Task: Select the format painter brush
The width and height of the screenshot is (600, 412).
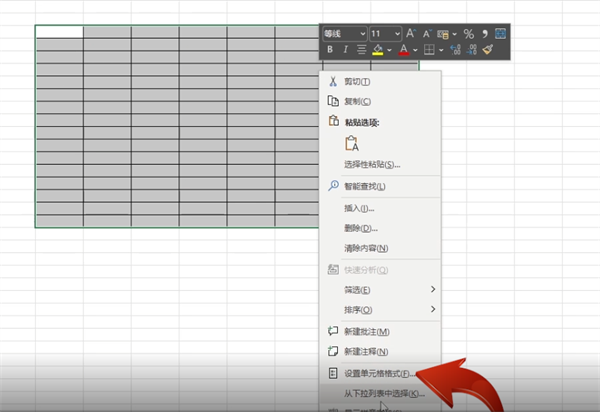Action: pyautogui.click(x=487, y=49)
